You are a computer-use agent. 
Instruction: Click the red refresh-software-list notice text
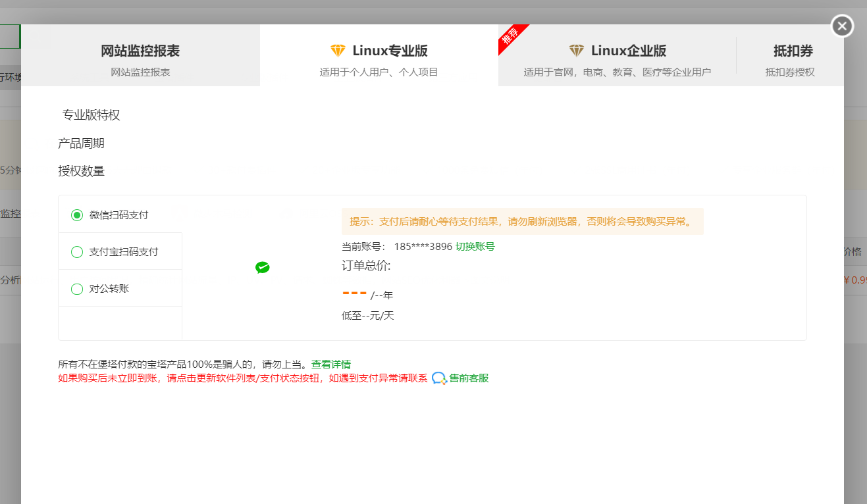[243, 378]
